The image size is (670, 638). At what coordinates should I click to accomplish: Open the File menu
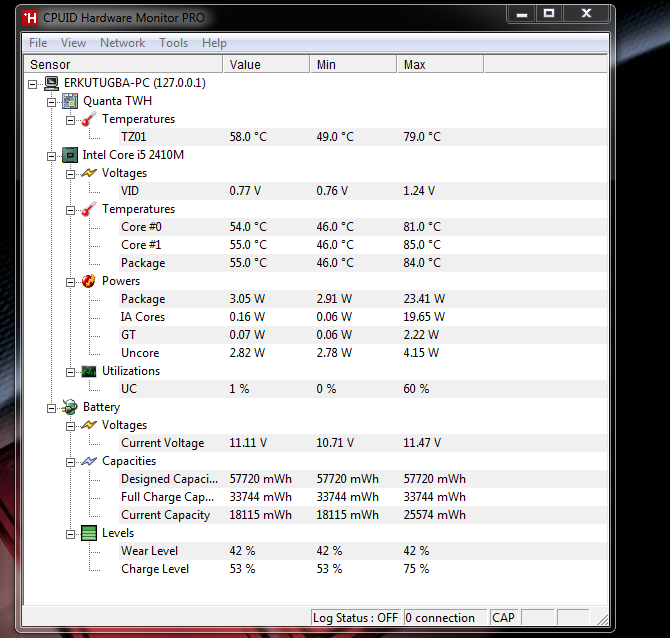(38, 43)
